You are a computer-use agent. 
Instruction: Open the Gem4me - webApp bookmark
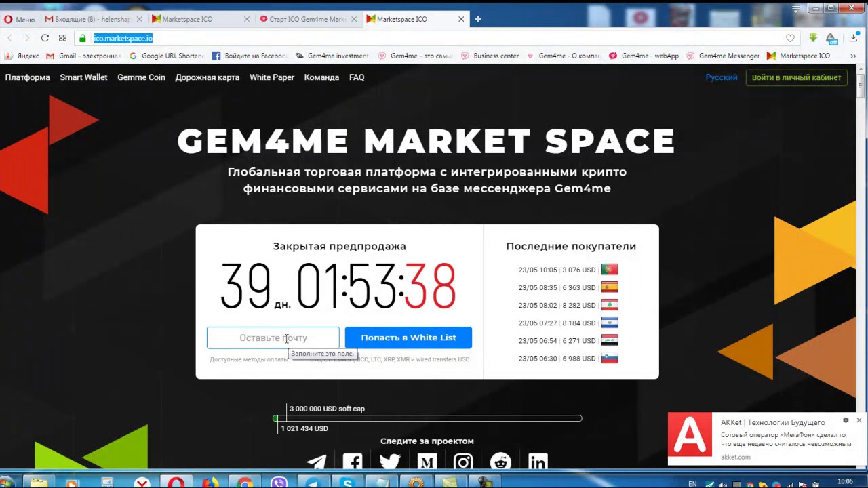644,56
